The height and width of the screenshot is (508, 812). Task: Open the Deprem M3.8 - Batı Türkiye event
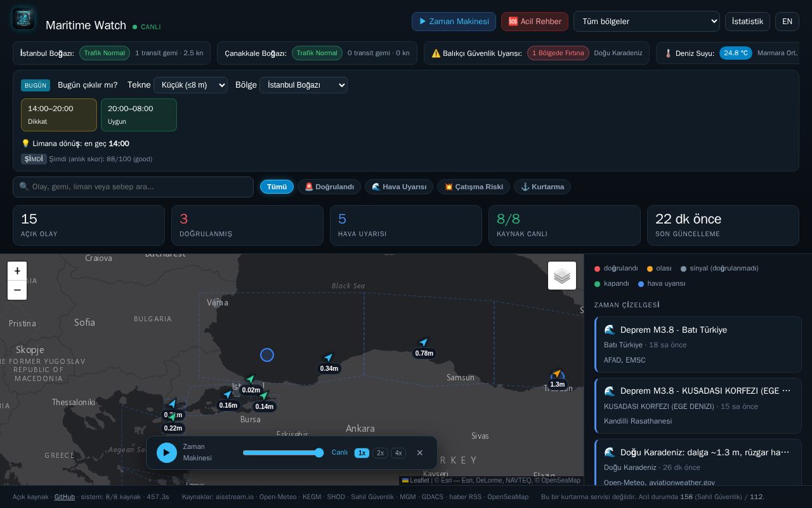pyautogui.click(x=698, y=345)
